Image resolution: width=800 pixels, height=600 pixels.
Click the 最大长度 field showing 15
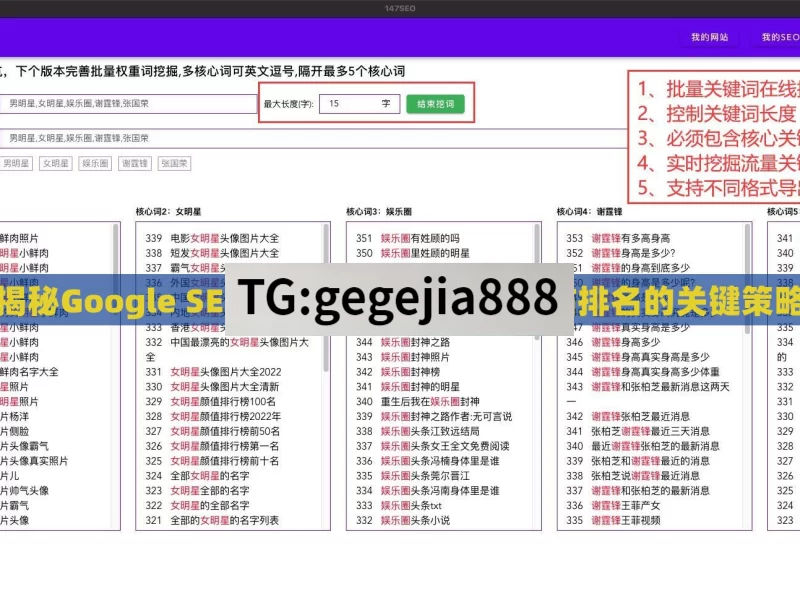pos(359,104)
